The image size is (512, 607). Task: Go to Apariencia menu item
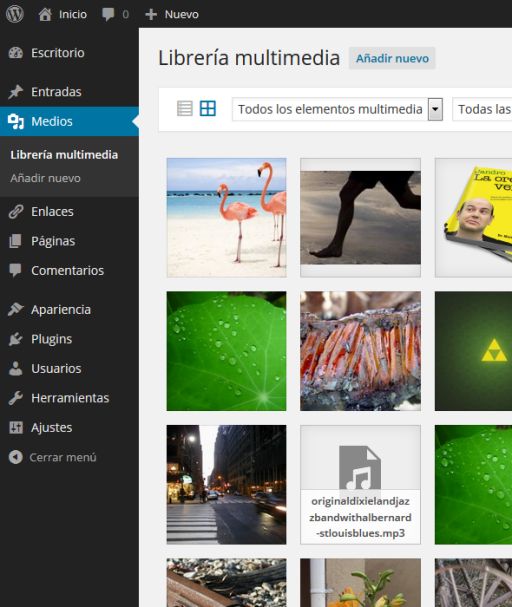[x=69, y=310]
